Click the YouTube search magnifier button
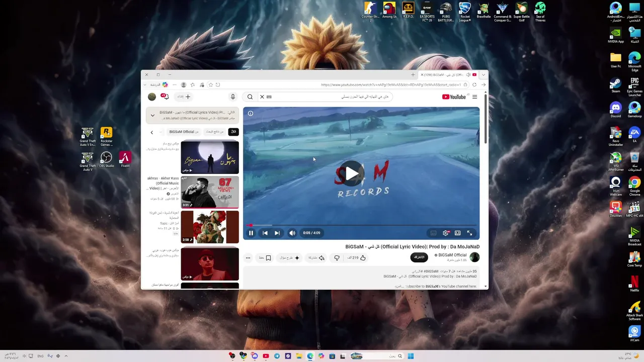 (x=250, y=97)
